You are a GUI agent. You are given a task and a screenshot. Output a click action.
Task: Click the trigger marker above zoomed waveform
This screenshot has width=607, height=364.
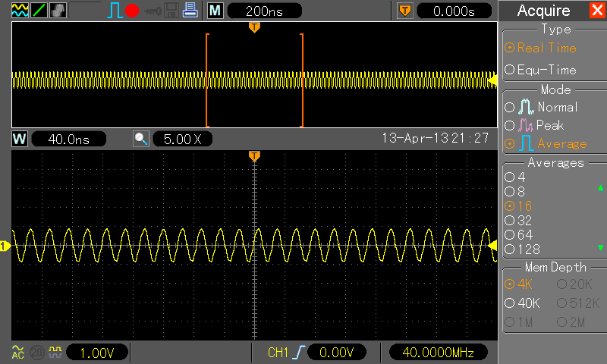pyautogui.click(x=254, y=156)
